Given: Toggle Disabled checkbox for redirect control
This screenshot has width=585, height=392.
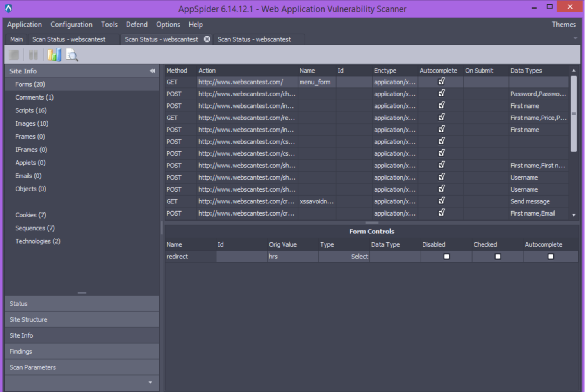Looking at the screenshot, I should tap(447, 257).
